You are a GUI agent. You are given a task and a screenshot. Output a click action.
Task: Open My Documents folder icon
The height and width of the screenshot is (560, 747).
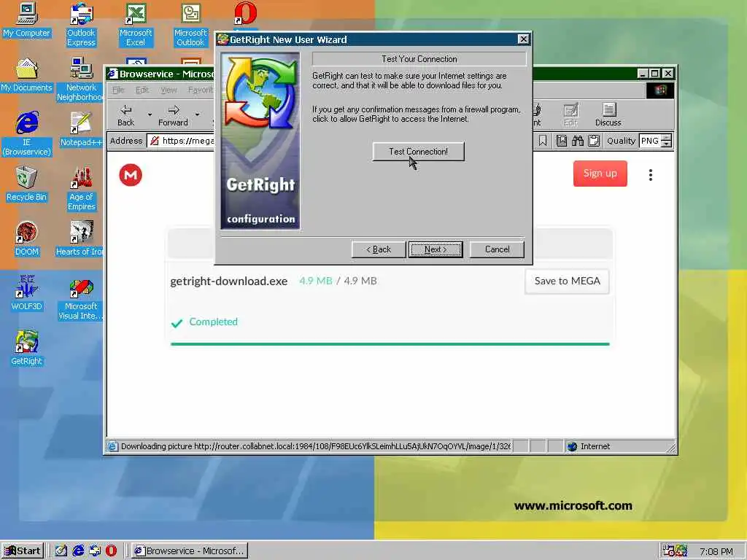click(x=26, y=75)
